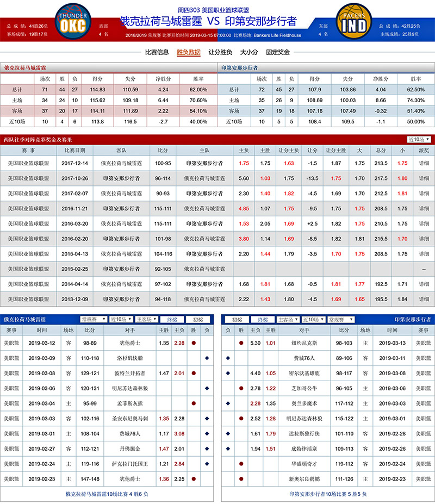Open 详细 link for 2014-04-14 game
The image size is (435, 504).
[424, 284]
